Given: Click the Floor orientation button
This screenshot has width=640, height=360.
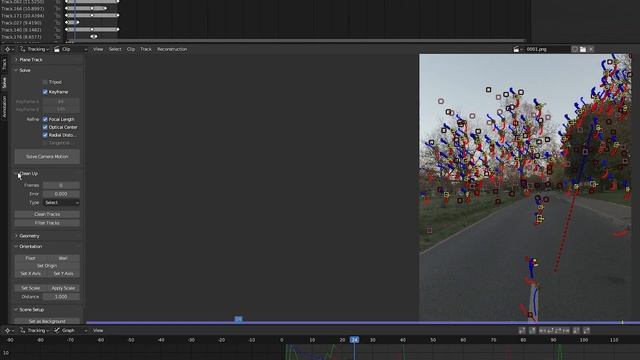Looking at the screenshot, I should point(31,258).
